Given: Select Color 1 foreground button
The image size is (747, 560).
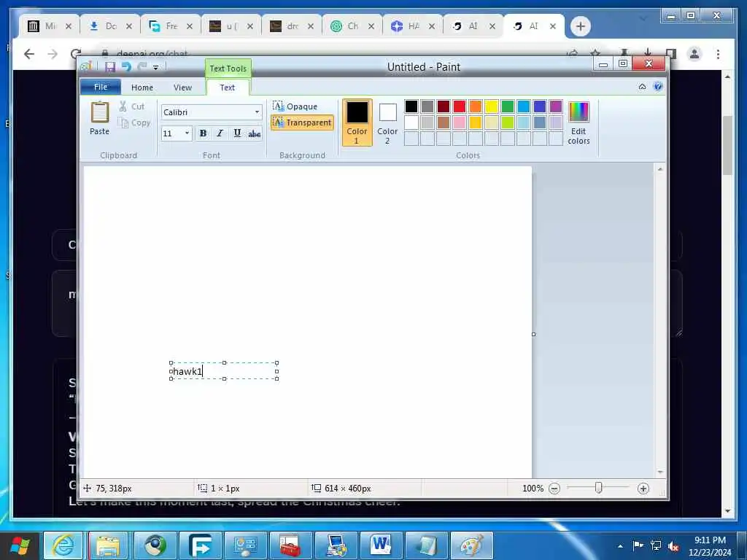Looking at the screenshot, I should (357, 122).
